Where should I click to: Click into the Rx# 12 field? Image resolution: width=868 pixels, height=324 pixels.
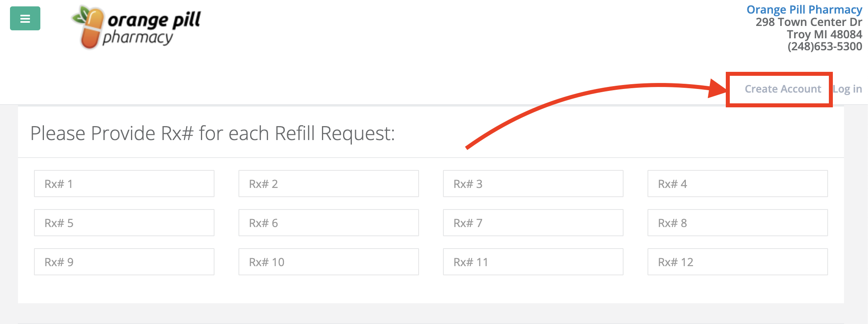click(737, 262)
